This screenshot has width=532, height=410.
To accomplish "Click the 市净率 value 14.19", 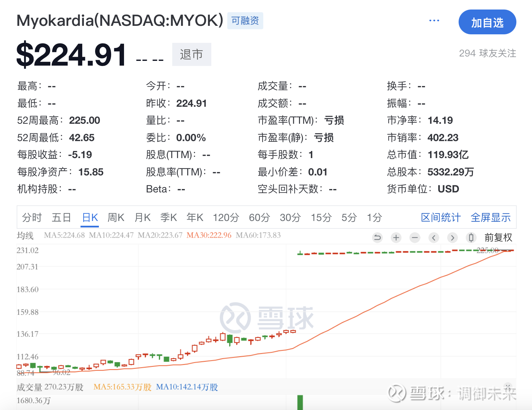I will [440, 120].
